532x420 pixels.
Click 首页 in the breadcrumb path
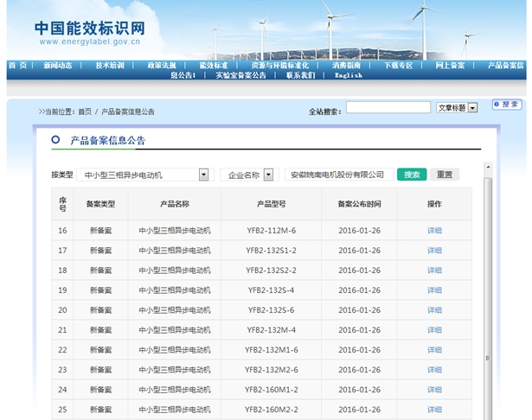(x=84, y=111)
